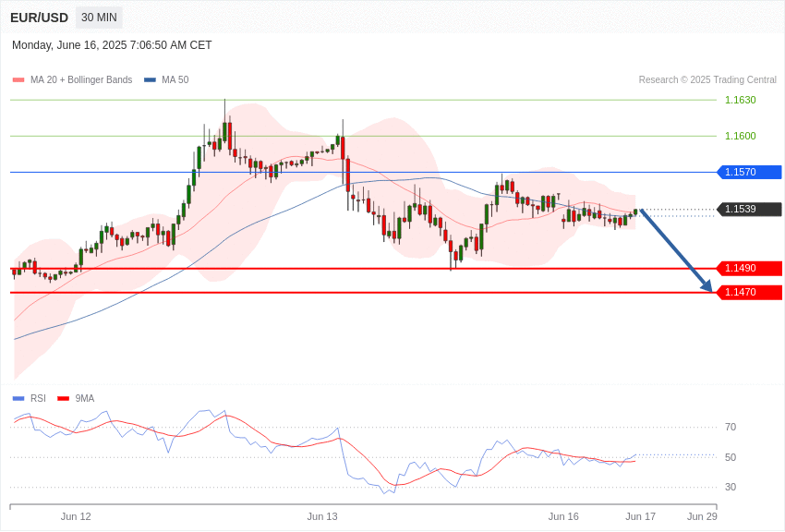Toggle the 9MA legend entry

tap(76, 398)
